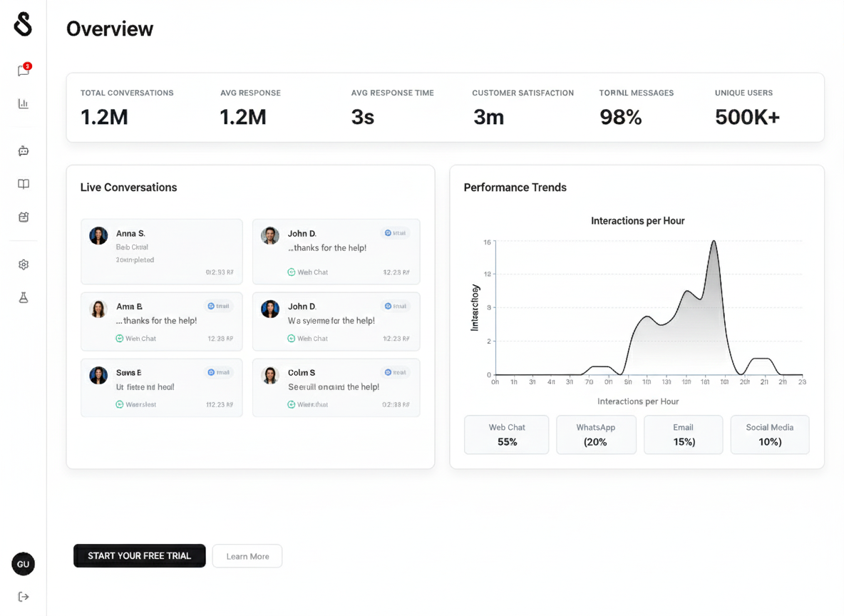
Task: Open Settings via the gear icon
Action: point(23,265)
